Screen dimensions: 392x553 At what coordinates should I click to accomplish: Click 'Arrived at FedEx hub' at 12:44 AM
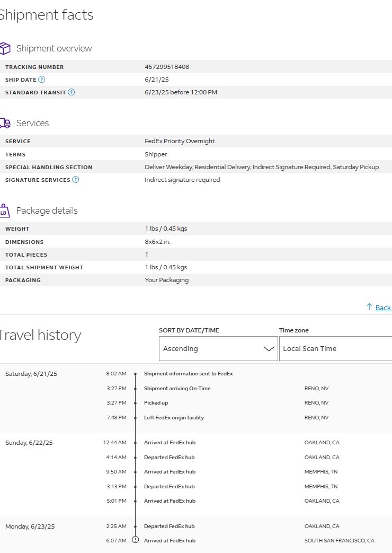[x=170, y=442]
